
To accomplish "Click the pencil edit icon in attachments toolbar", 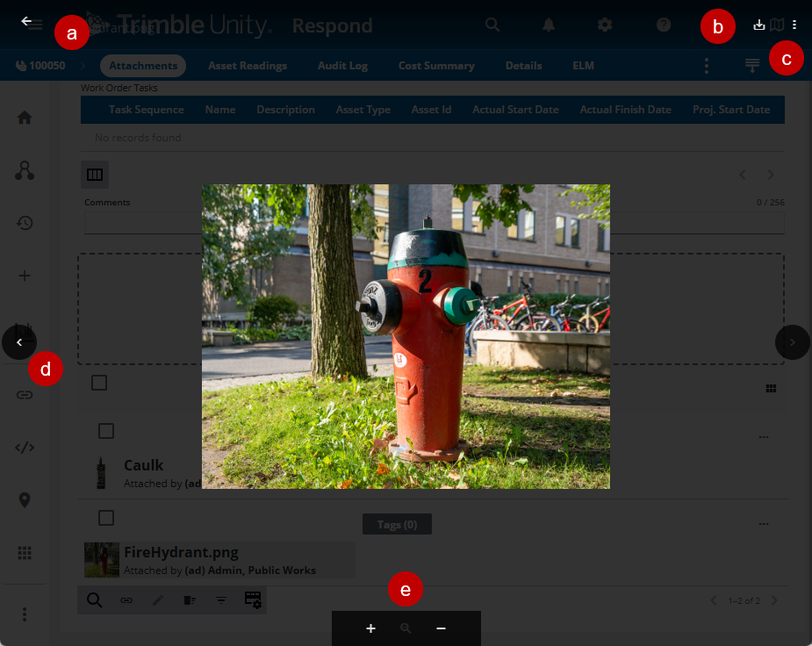I will pos(158,600).
